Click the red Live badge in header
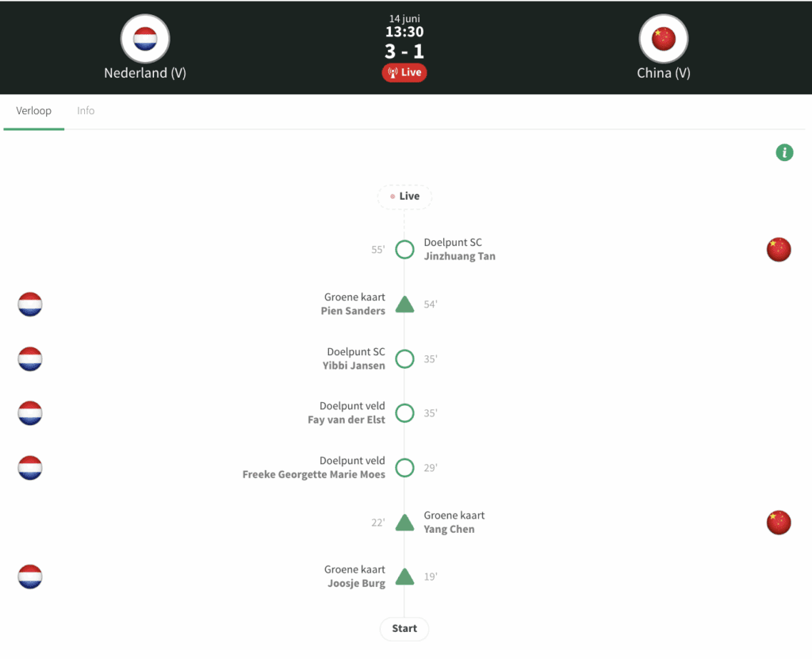Screen dimensions: 812x659 click(404, 72)
